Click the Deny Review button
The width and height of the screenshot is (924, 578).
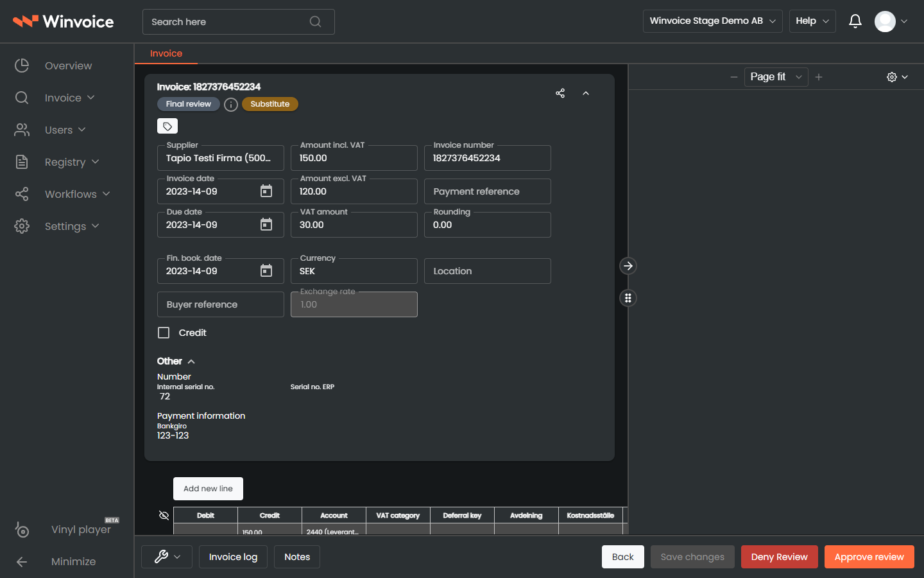[780, 557]
